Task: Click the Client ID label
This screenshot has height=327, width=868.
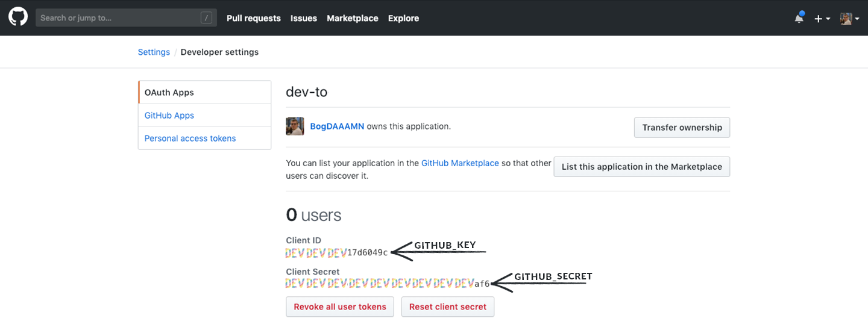Action: pyautogui.click(x=303, y=240)
